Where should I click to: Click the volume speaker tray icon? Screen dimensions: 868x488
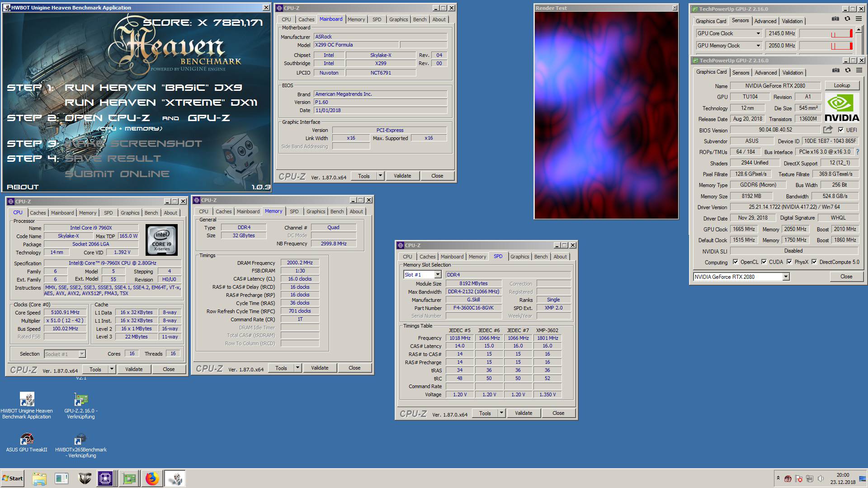(821, 479)
